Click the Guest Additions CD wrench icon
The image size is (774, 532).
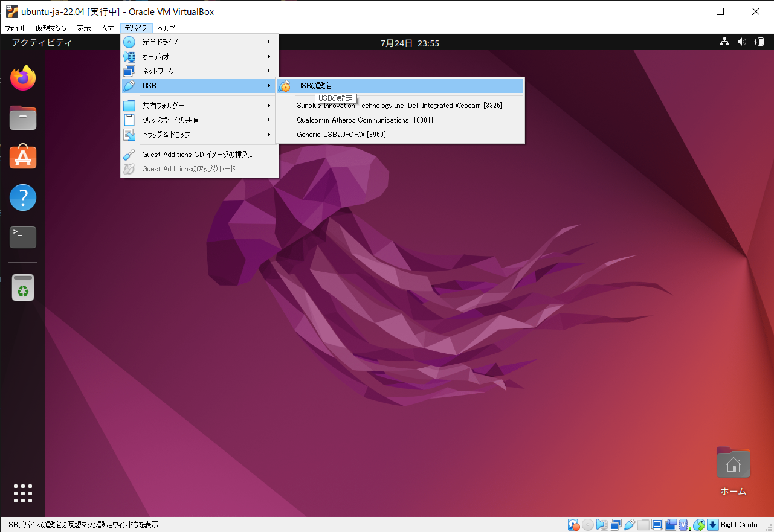point(129,155)
